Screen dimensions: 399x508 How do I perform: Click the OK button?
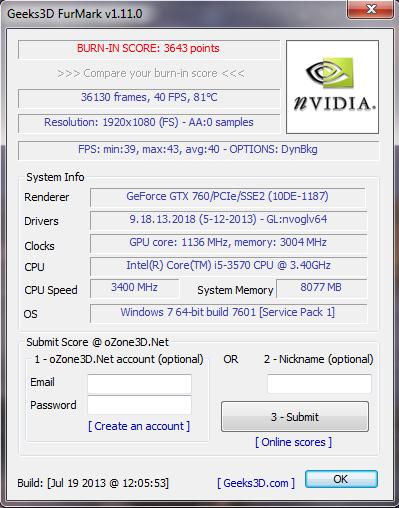341,479
